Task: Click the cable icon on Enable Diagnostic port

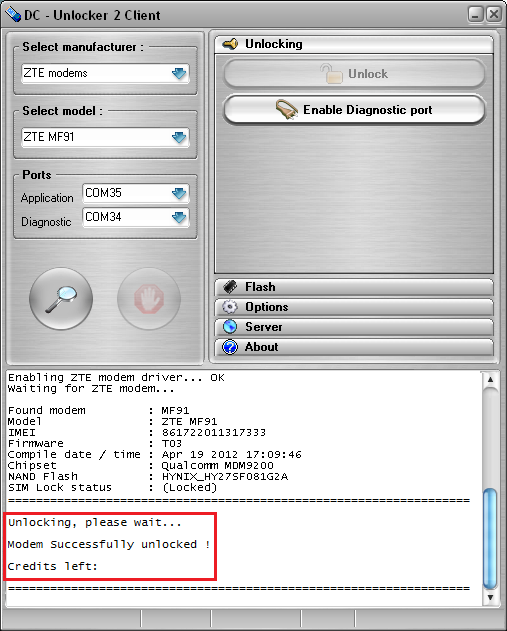Action: point(286,109)
